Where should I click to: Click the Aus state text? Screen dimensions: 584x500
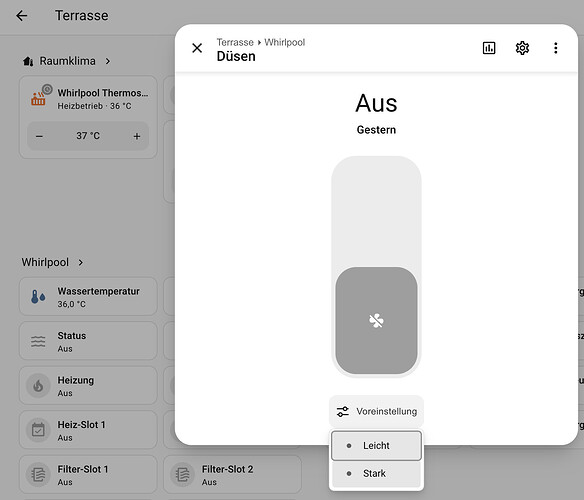(376, 103)
